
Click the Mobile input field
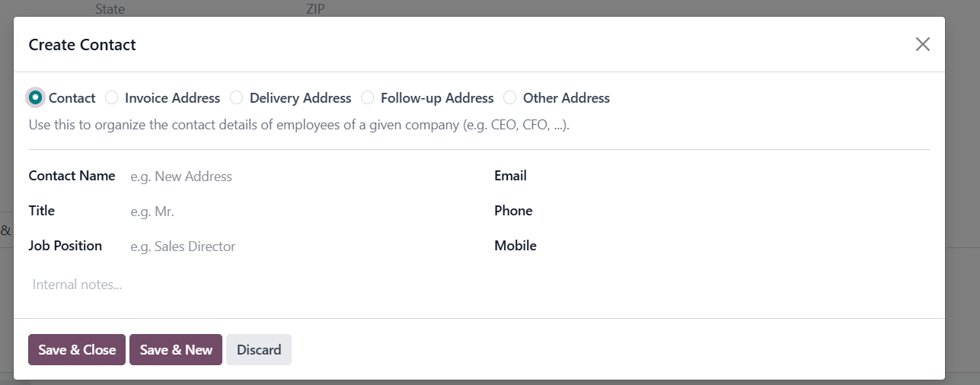[762, 246]
